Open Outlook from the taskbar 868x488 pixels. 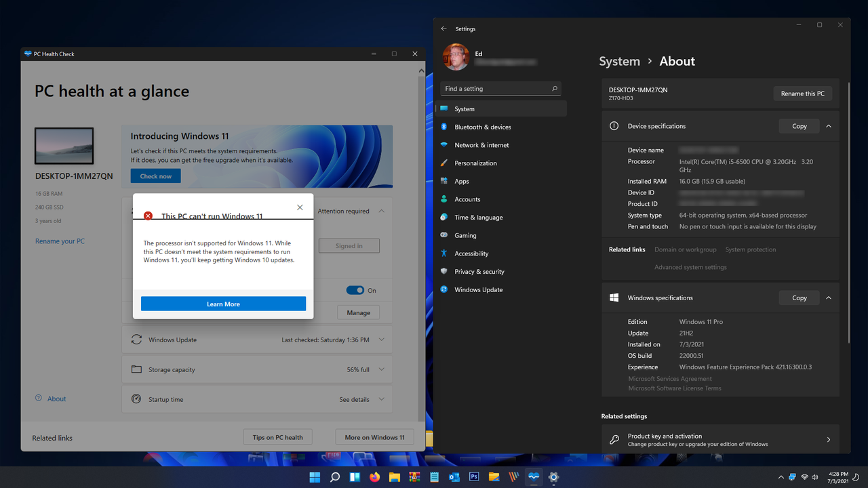[x=454, y=477]
